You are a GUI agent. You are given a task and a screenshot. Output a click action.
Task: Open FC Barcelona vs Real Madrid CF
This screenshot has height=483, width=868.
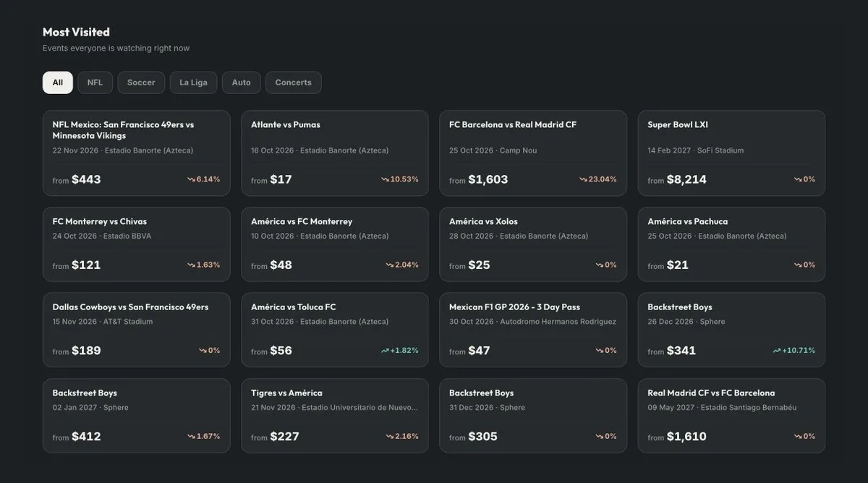(533, 153)
